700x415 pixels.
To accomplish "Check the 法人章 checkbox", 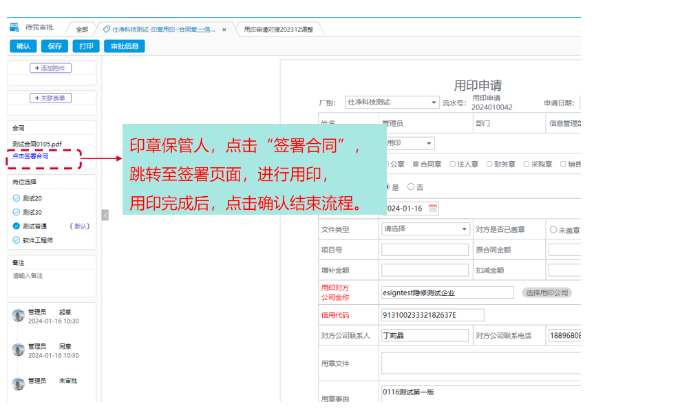I will pyautogui.click(x=453, y=164).
